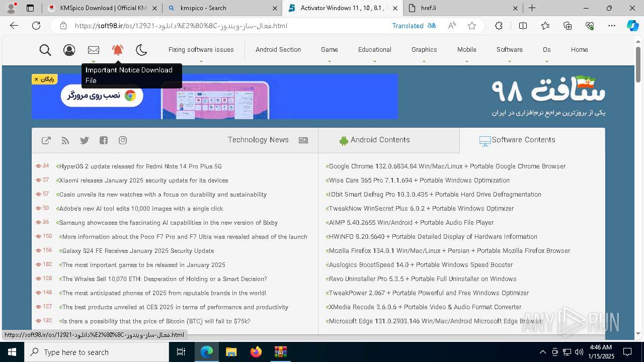644x362 pixels.
Task: Select the Technology News heading
Action: [x=258, y=140]
